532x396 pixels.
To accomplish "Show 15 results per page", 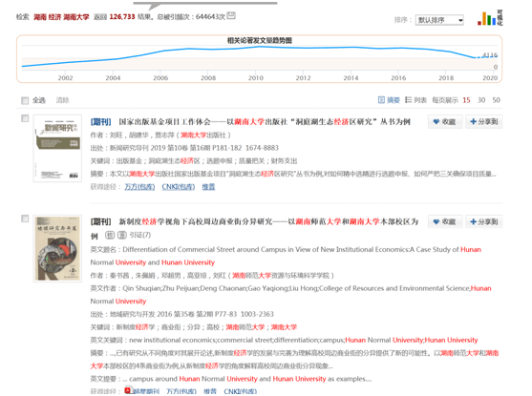I will (466, 100).
